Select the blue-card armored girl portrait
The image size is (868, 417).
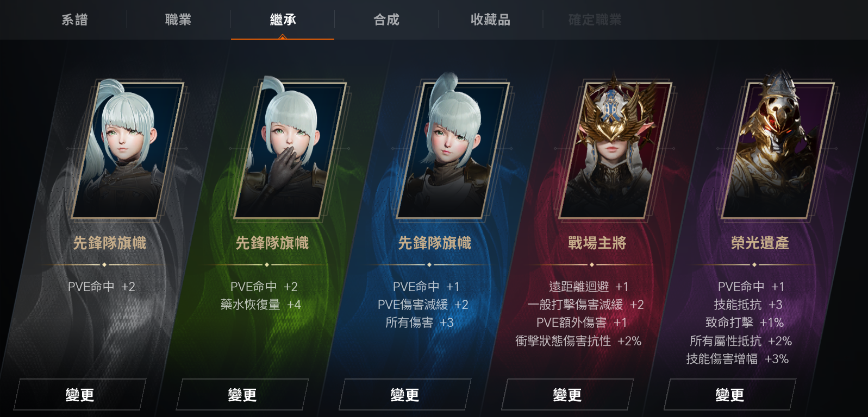453,149
